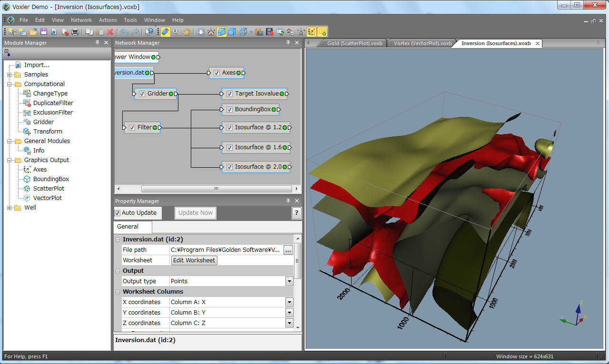Click the New Network toolbar icon

(12, 32)
